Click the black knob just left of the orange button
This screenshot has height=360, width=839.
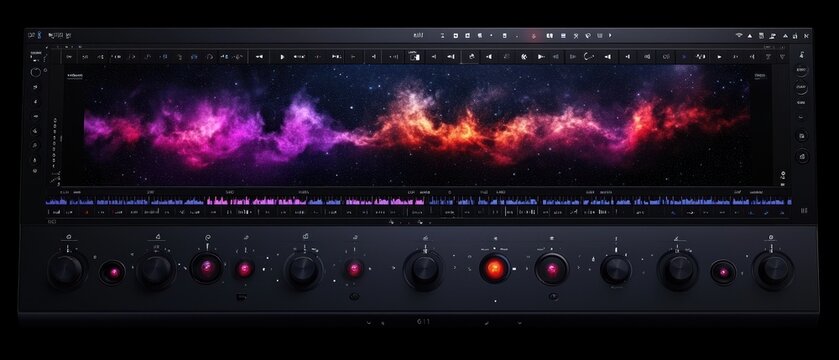point(424,270)
